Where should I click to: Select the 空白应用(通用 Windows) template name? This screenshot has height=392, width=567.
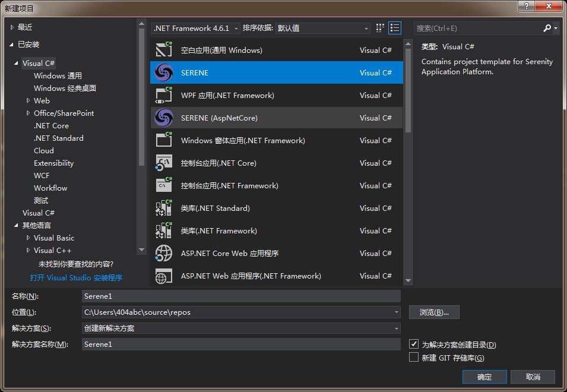coord(221,50)
